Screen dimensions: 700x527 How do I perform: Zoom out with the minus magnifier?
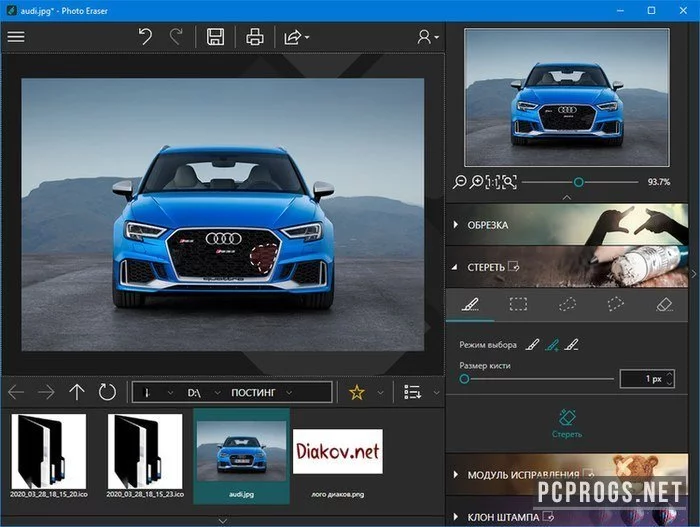pyautogui.click(x=459, y=182)
